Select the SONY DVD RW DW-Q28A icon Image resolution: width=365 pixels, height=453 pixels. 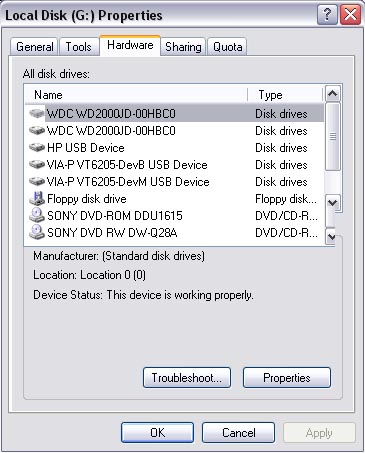(x=37, y=232)
